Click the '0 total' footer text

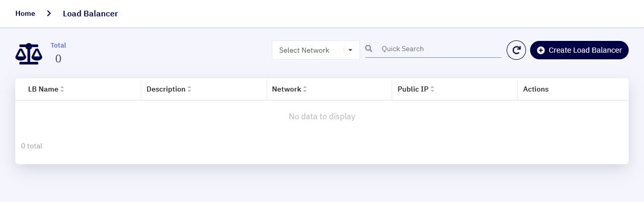[x=32, y=146]
